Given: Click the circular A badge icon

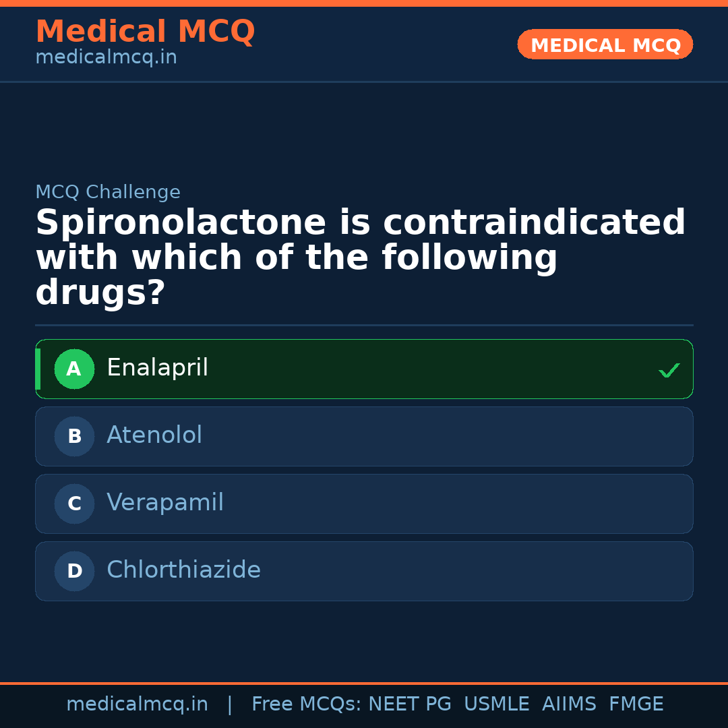Looking at the screenshot, I should point(74,369).
